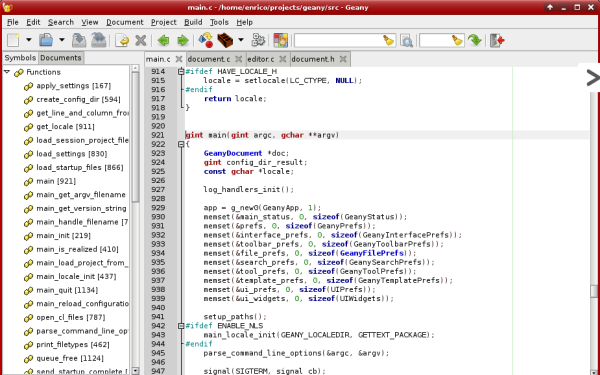The width and height of the screenshot is (600, 375).
Task: Close the editor.c tab
Action: coord(283,59)
